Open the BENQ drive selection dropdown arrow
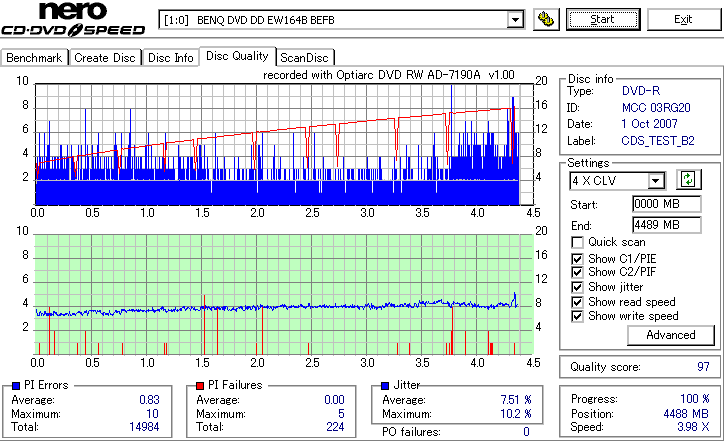The width and height of the screenshot is (724, 441). point(515,20)
